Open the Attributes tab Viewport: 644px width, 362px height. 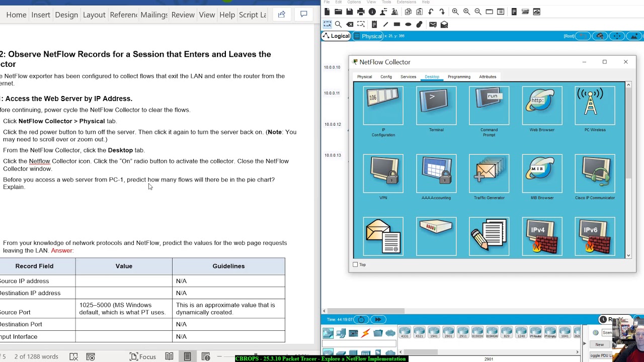click(x=488, y=77)
